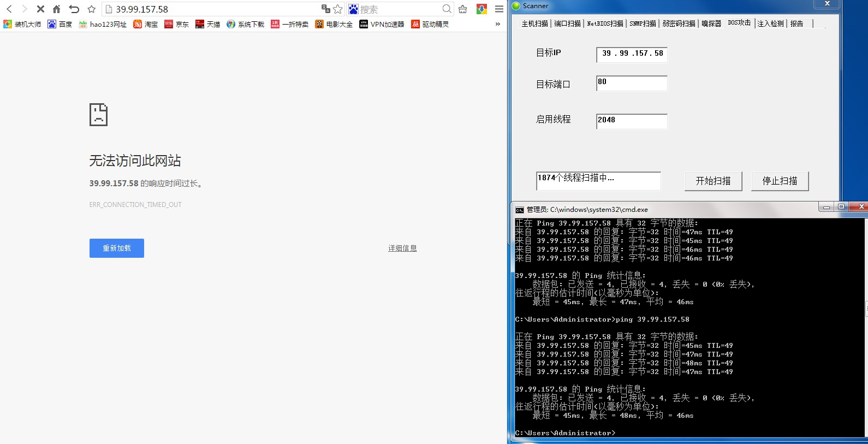Click the 目标IP address field
Screen dimensions: 868x444
(632, 54)
